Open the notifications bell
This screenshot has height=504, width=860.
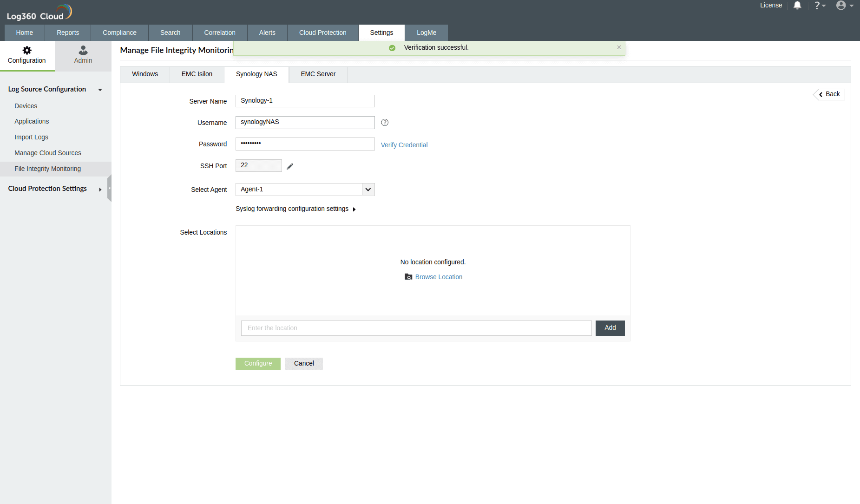(x=797, y=6)
